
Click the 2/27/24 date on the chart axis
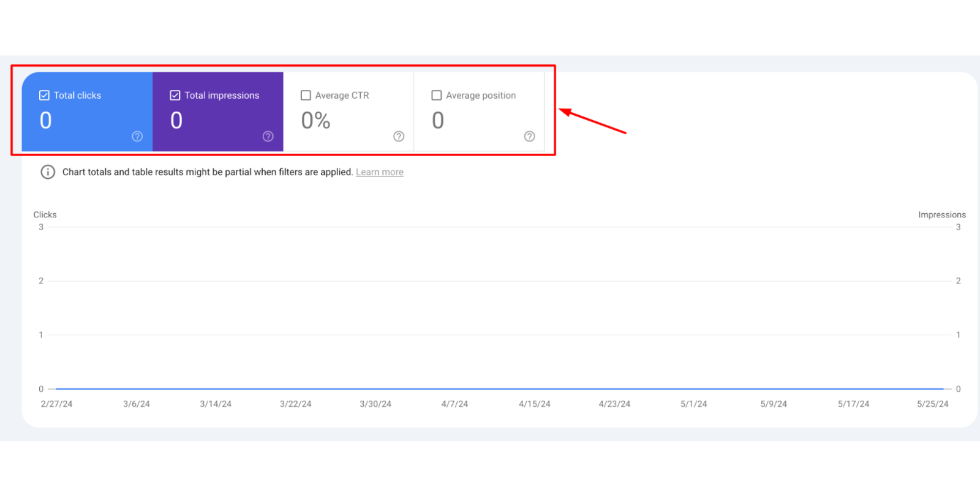coord(56,404)
